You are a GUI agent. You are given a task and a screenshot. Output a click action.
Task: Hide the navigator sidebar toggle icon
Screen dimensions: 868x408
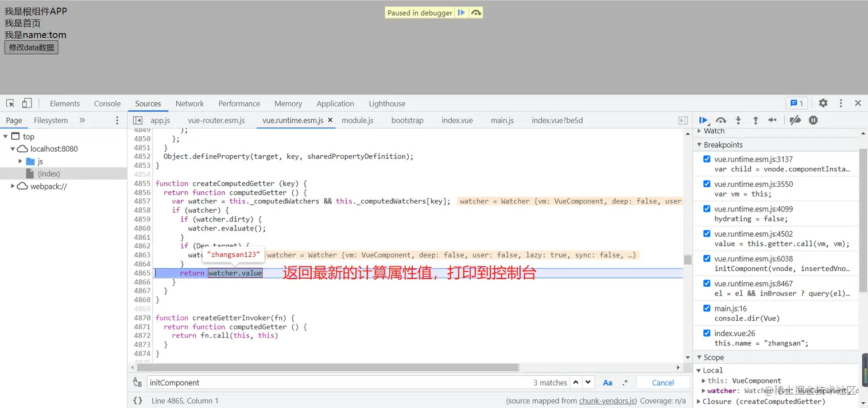coord(138,120)
